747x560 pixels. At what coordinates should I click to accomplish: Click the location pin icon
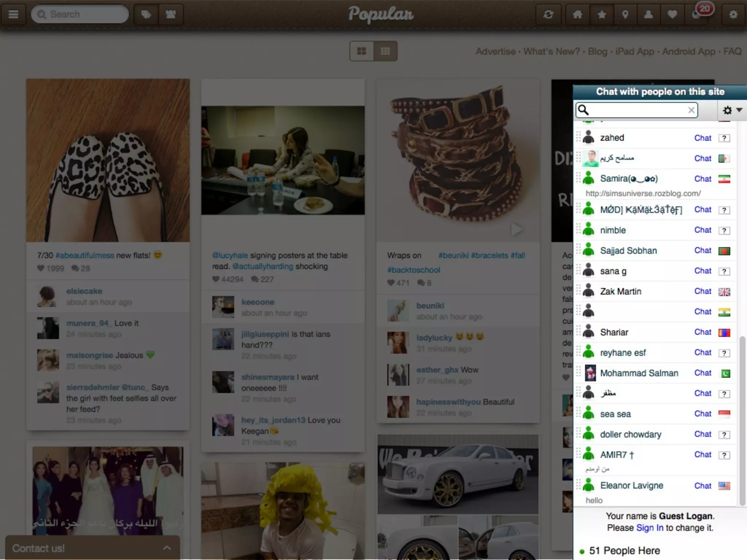(x=625, y=14)
